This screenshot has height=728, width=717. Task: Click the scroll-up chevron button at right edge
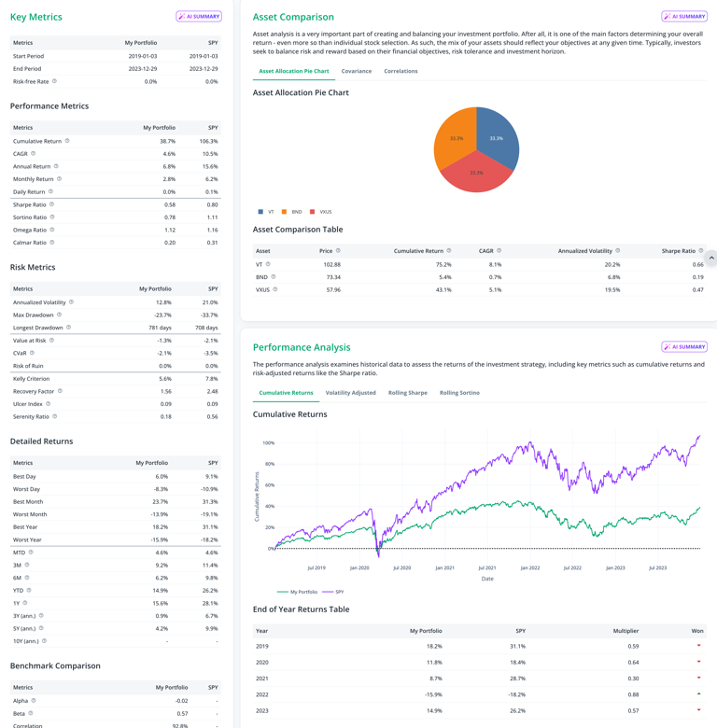click(x=711, y=258)
